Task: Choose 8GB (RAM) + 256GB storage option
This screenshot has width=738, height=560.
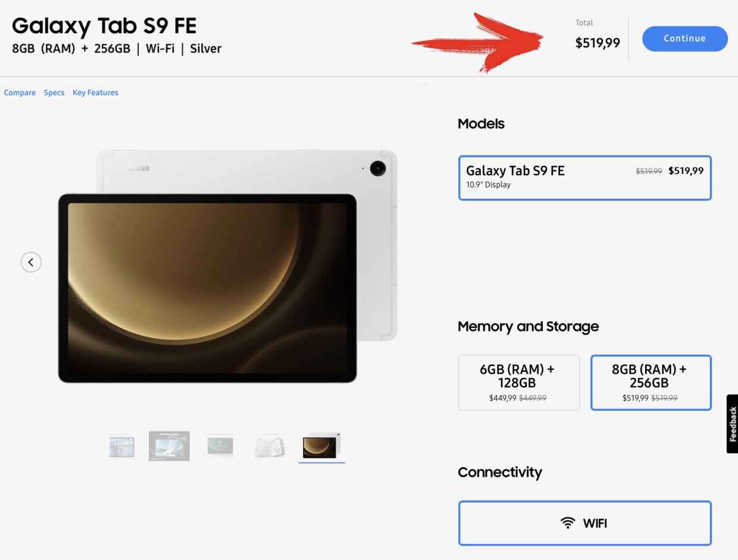Action: [x=651, y=383]
